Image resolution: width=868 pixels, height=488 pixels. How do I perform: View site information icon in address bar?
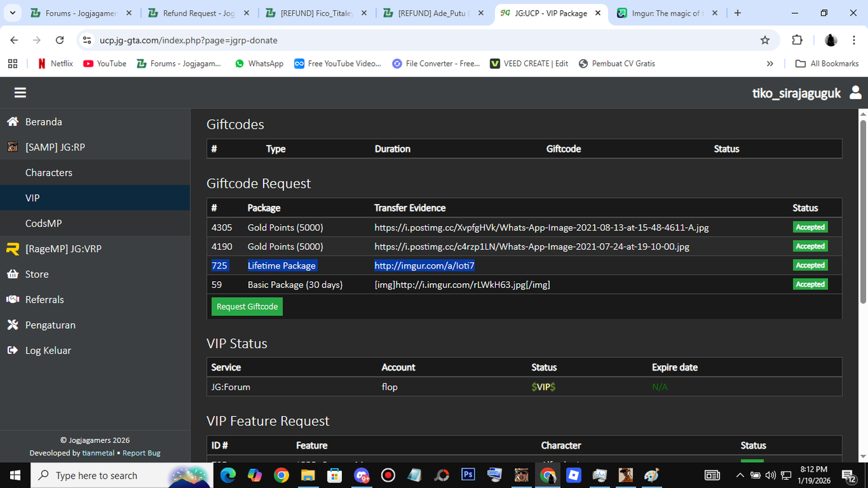coord(87,40)
